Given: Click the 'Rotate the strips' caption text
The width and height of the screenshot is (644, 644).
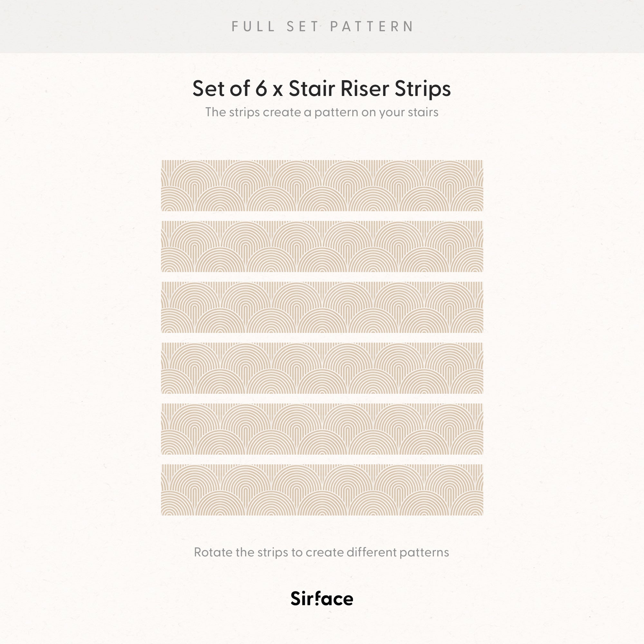Looking at the screenshot, I should coord(322,552).
